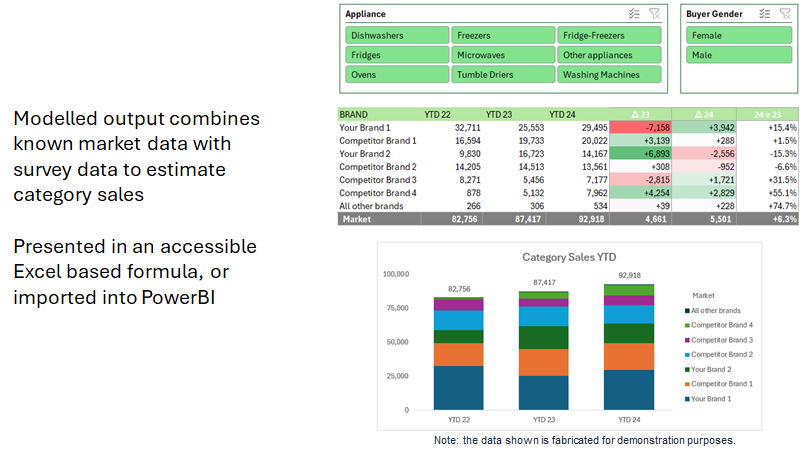The image size is (808, 453).
Task: Click the YTD 24 chart axis label
Action: tap(629, 420)
